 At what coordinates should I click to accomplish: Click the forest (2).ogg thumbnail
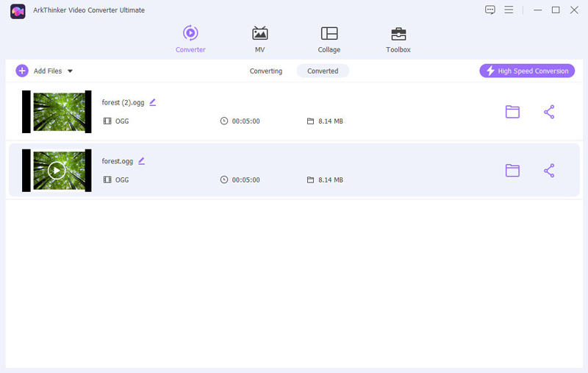coord(57,112)
